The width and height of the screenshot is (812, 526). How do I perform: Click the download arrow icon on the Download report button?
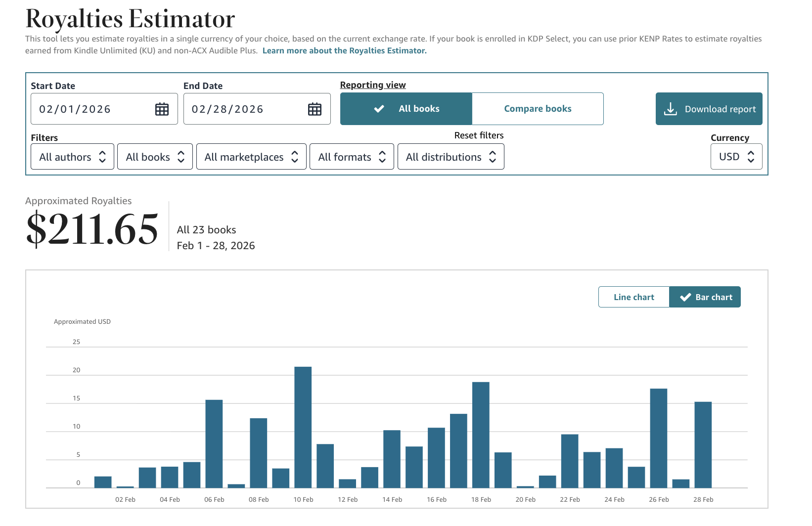coord(670,109)
